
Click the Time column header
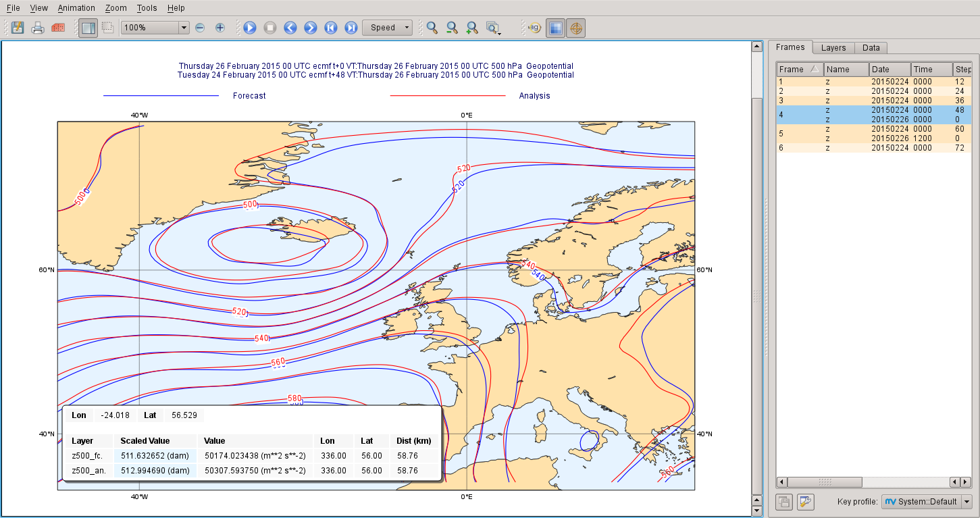(931, 69)
